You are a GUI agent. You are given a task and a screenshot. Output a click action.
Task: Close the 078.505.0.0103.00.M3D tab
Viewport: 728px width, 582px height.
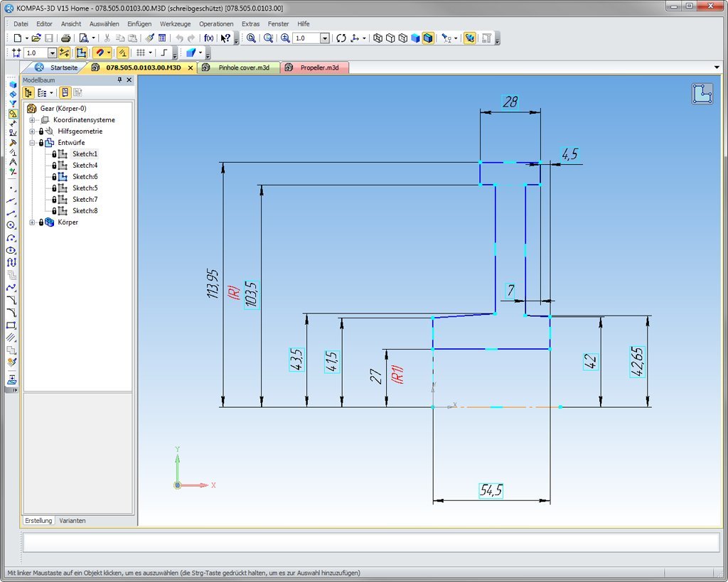click(x=191, y=68)
